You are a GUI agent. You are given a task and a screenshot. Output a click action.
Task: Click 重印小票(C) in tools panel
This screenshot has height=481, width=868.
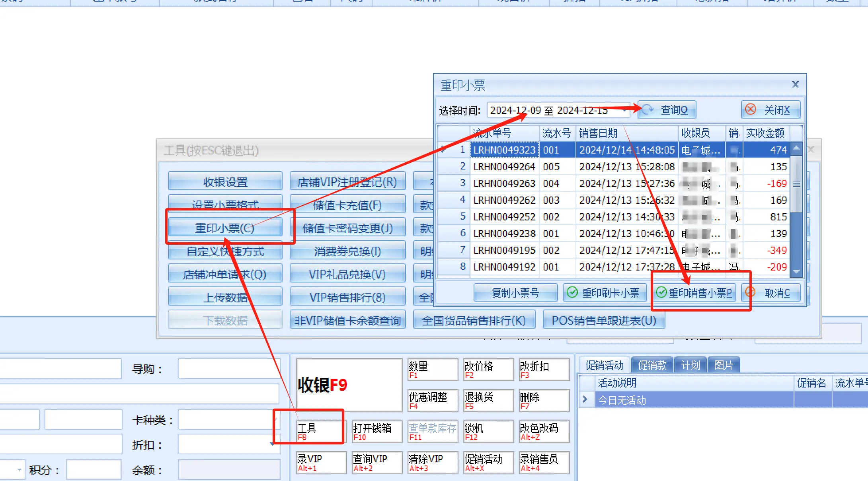point(225,228)
